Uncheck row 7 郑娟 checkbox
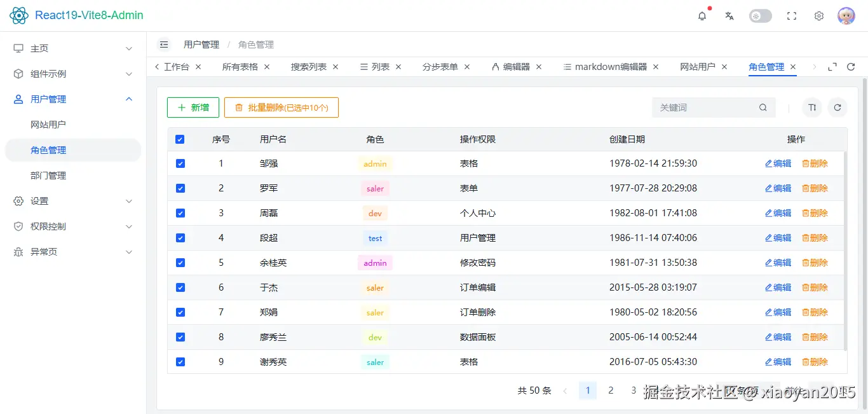The width and height of the screenshot is (868, 414). [x=180, y=312]
